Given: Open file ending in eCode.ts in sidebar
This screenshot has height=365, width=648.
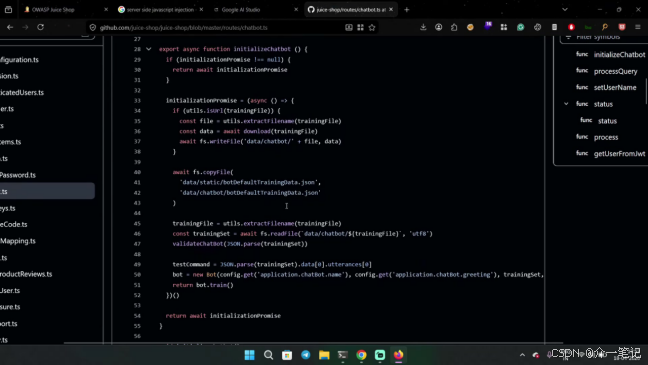Looking at the screenshot, I should pos(14,224).
